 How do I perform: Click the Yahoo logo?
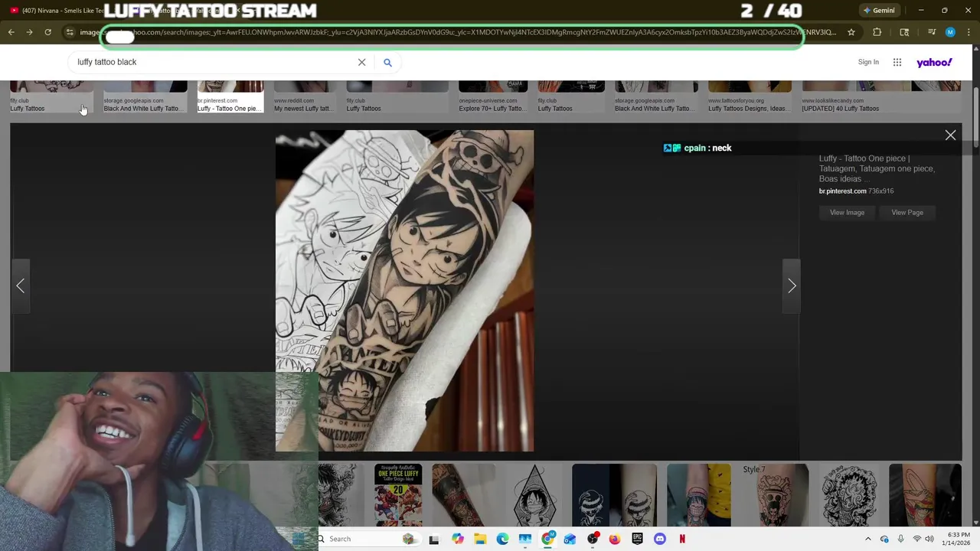pyautogui.click(x=934, y=62)
